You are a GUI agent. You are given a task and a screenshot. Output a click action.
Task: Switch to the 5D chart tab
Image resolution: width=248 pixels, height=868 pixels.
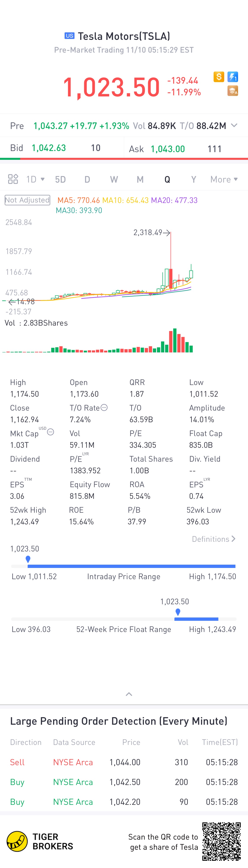click(60, 179)
